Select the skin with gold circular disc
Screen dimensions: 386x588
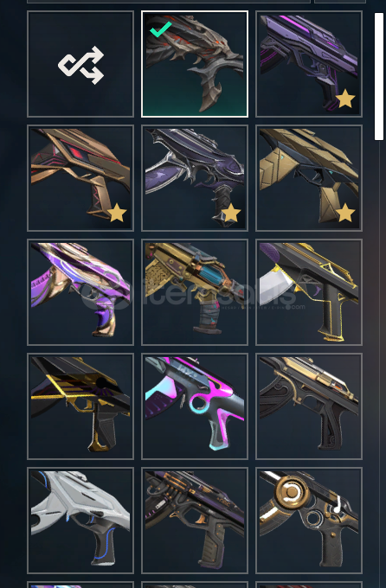pyautogui.click(x=309, y=521)
